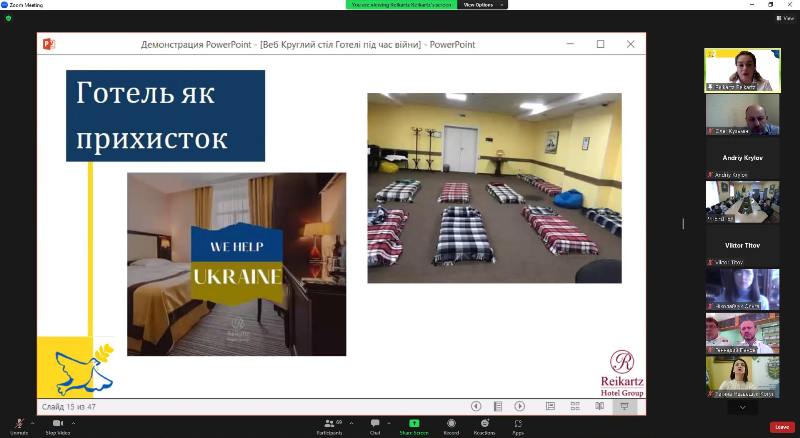This screenshot has height=438, width=800.
Task: Select the highlighted active speaker video thumbnail
Action: click(742, 70)
